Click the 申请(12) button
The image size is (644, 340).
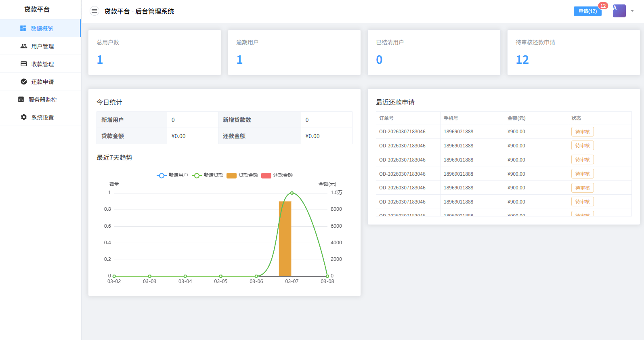[x=587, y=11]
